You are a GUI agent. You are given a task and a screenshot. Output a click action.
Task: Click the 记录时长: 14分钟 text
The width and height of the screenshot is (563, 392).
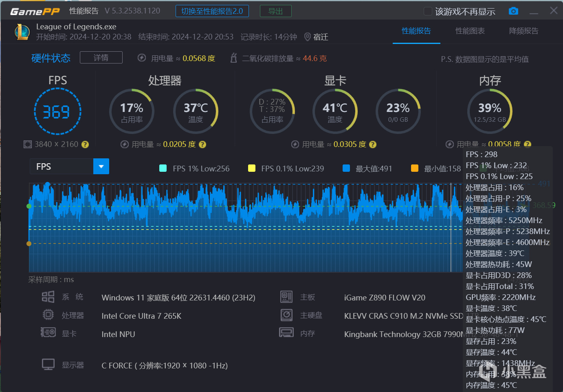(x=269, y=37)
